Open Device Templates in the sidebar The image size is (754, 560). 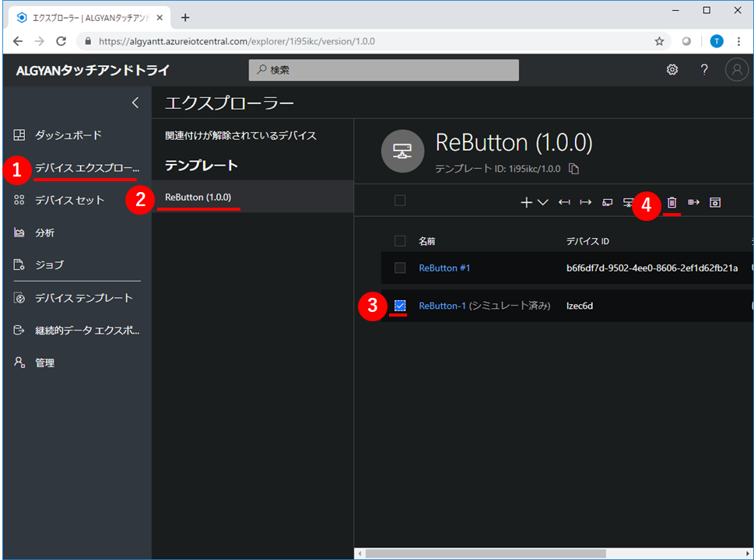(83, 298)
